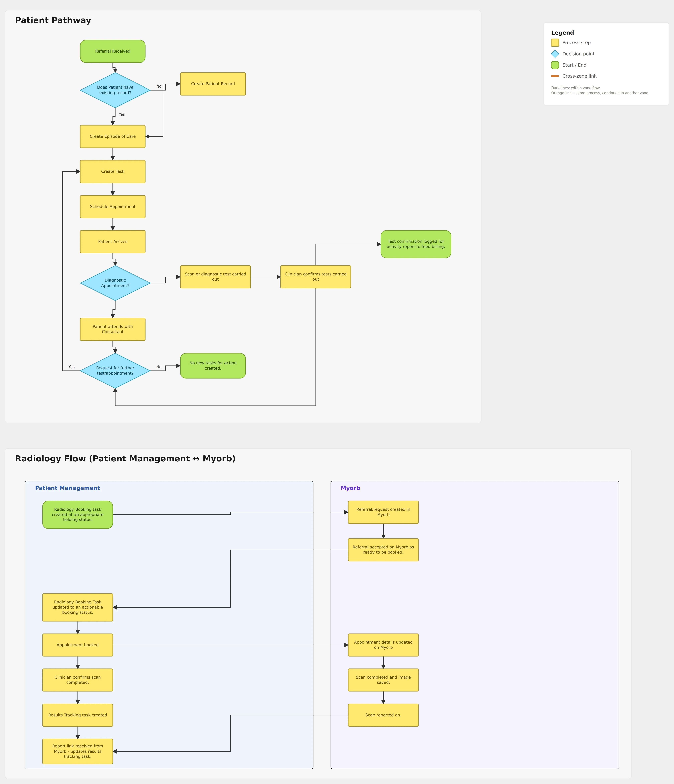Select 'Radiology Booking Task updated' box
The width and height of the screenshot is (674, 784).
point(78,607)
